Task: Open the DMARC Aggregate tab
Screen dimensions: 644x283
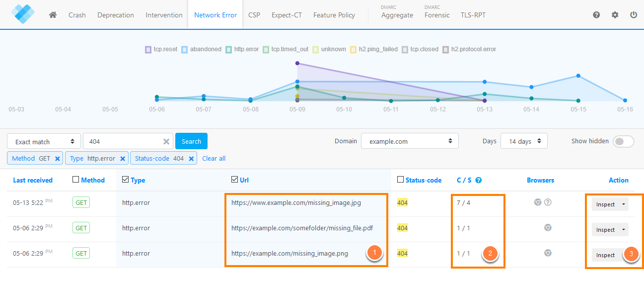Action: coord(397,15)
